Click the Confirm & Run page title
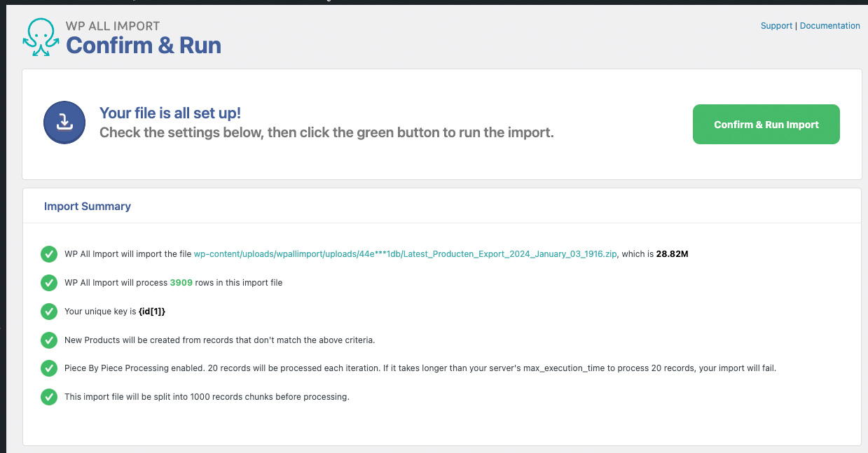868x453 pixels. [x=144, y=46]
